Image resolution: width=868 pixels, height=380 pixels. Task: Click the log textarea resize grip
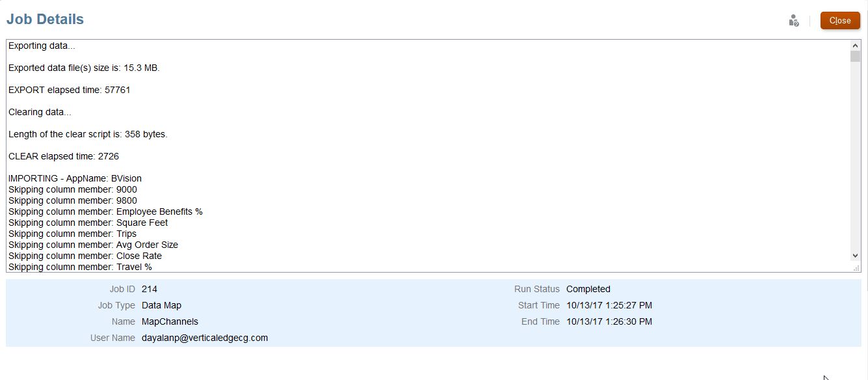pos(856,267)
